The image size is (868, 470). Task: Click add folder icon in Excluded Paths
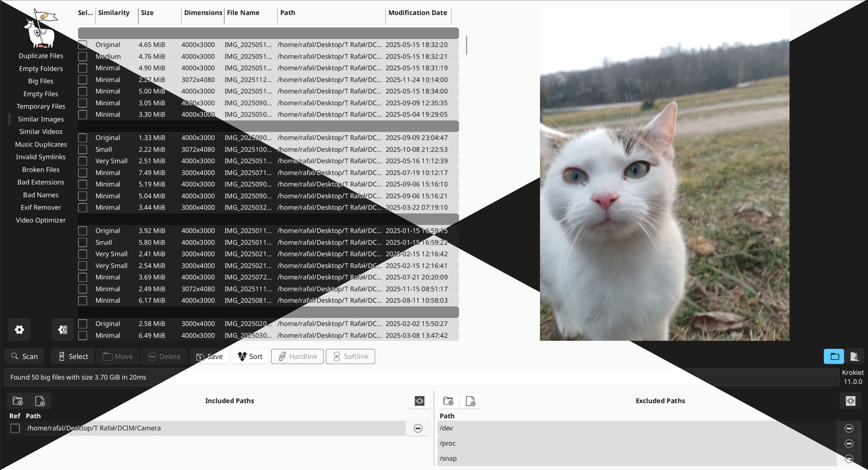pyautogui.click(x=448, y=401)
